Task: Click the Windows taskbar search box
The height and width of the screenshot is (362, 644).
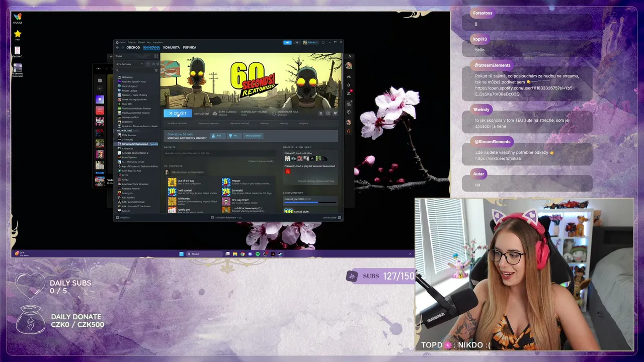Action: (x=205, y=254)
